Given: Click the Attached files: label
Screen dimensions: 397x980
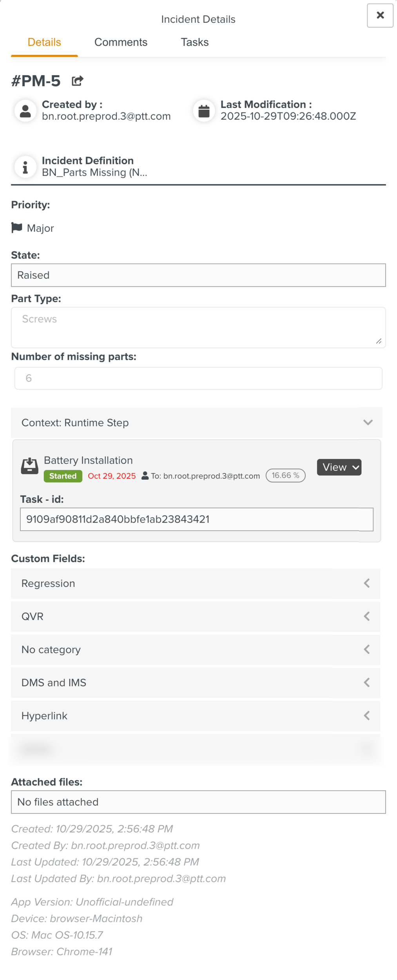Looking at the screenshot, I should (47, 782).
